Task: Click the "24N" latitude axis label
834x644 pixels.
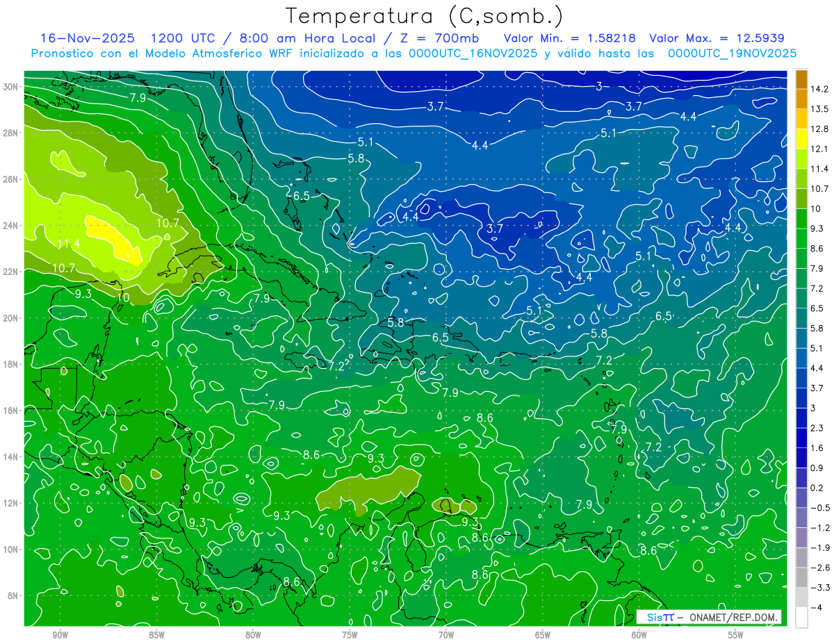Action: click(x=10, y=226)
